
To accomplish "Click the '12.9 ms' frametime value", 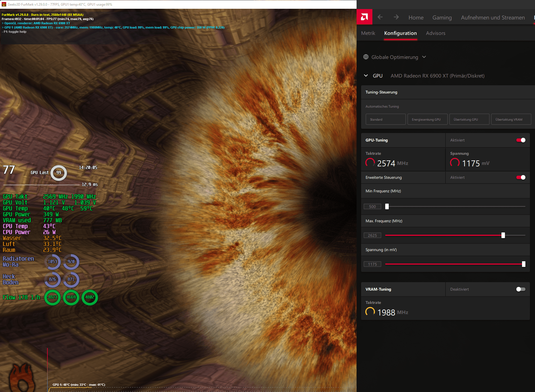I will point(89,184).
